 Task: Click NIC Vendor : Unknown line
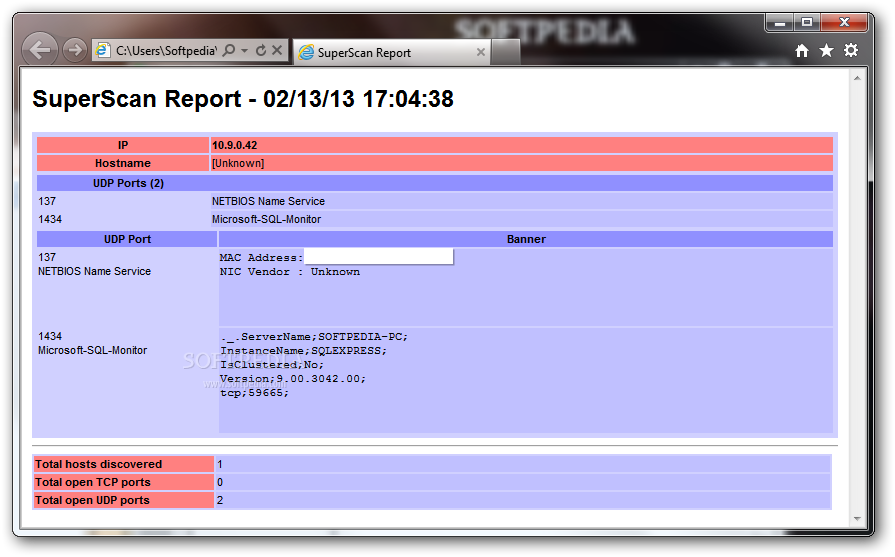[290, 272]
